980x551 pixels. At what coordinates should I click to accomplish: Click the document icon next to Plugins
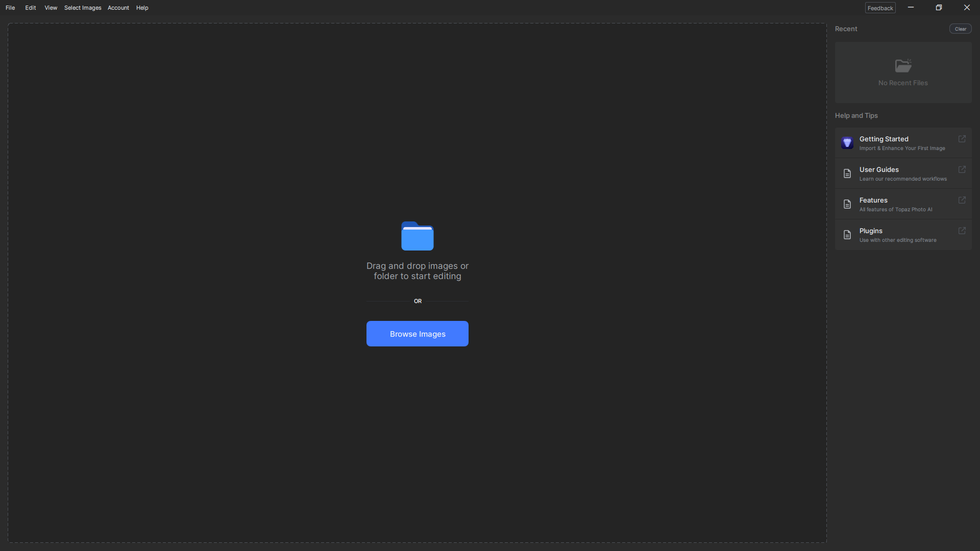[847, 235]
